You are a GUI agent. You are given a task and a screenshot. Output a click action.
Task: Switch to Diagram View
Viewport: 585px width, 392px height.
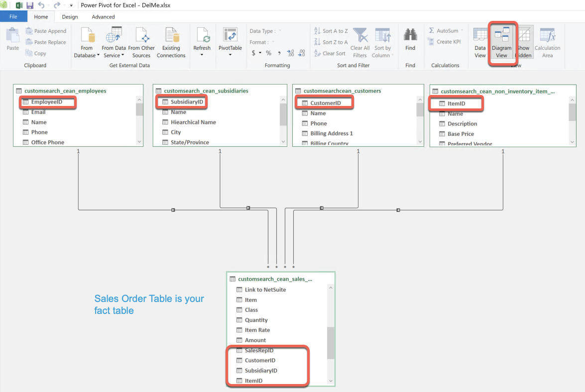501,42
